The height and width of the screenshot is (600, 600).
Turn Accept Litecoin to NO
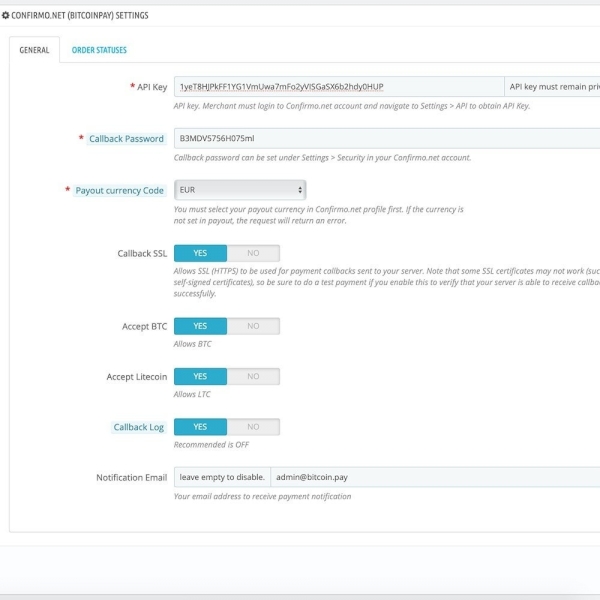(253, 377)
